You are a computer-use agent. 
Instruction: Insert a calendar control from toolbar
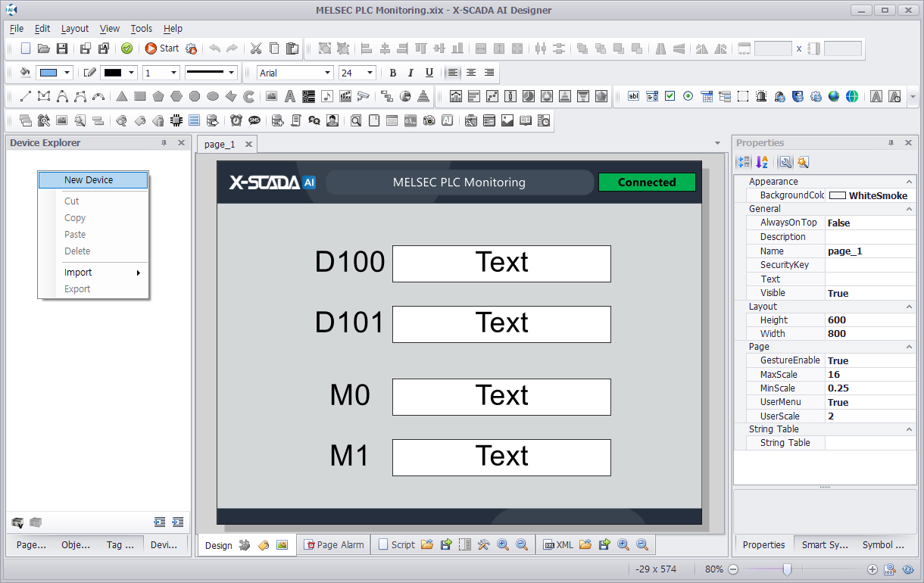point(707,96)
